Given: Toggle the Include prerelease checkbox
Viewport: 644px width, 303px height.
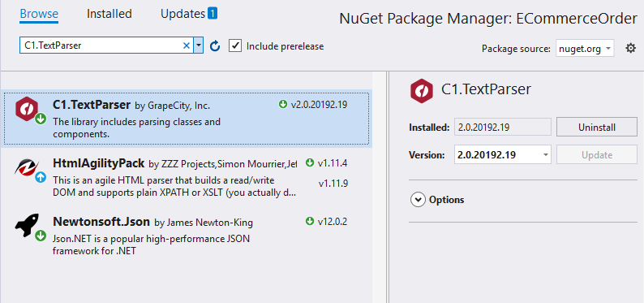Looking at the screenshot, I should tap(235, 45).
